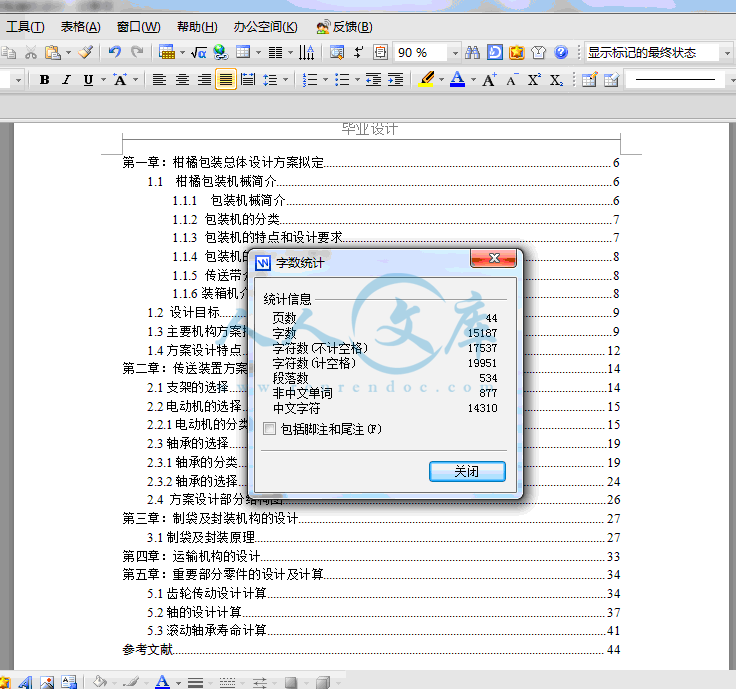Click the orange star icon in toolbar
The height and width of the screenshot is (689, 736).
coord(516,52)
